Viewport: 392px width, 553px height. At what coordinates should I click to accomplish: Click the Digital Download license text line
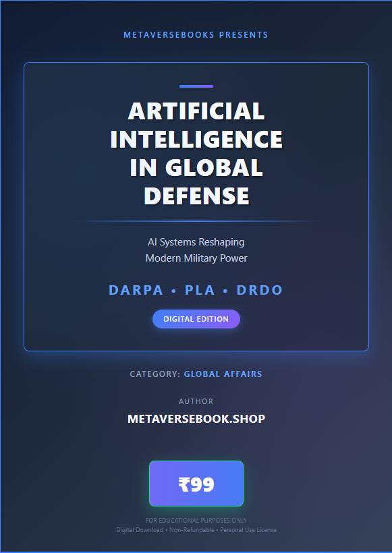196,529
